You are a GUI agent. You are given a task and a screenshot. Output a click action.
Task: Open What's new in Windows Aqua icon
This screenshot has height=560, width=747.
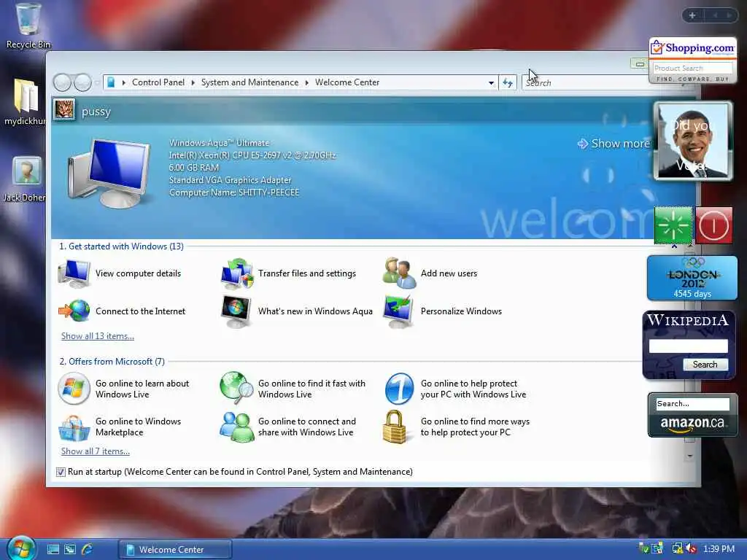coord(237,311)
